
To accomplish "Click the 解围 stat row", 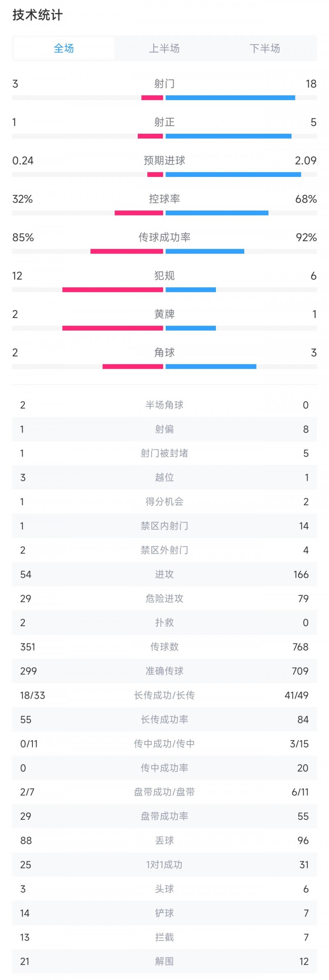I will tap(164, 962).
